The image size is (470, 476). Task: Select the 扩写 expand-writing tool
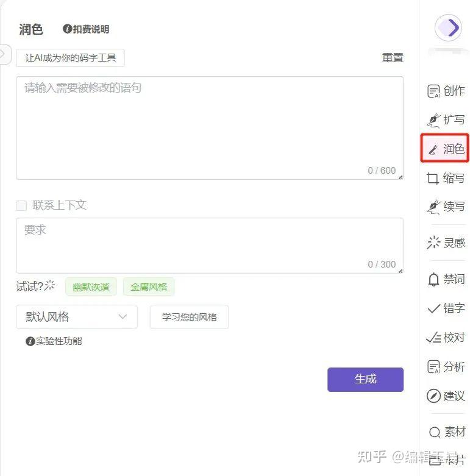[x=446, y=120]
